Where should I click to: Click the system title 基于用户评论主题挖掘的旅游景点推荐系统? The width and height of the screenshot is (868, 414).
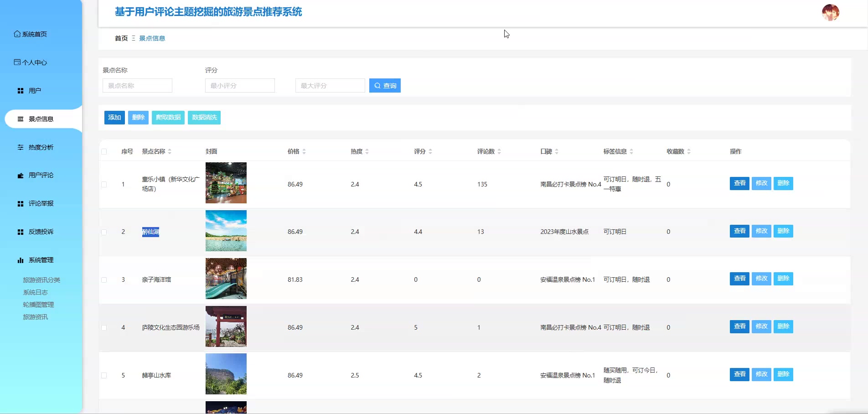coord(208,12)
